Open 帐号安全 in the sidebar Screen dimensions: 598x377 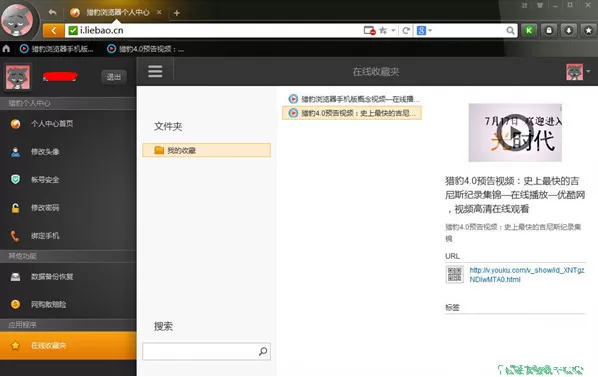click(68, 180)
